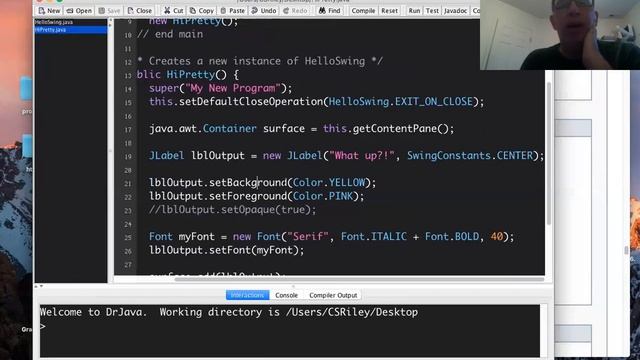Click the string "My New Program" in code
This screenshot has width=640, height=360.
[x=233, y=88]
